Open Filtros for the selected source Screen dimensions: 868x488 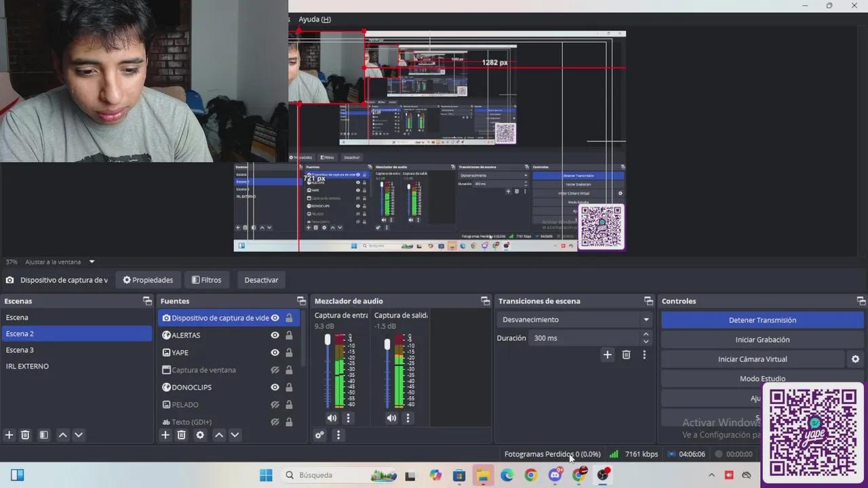[x=207, y=280]
